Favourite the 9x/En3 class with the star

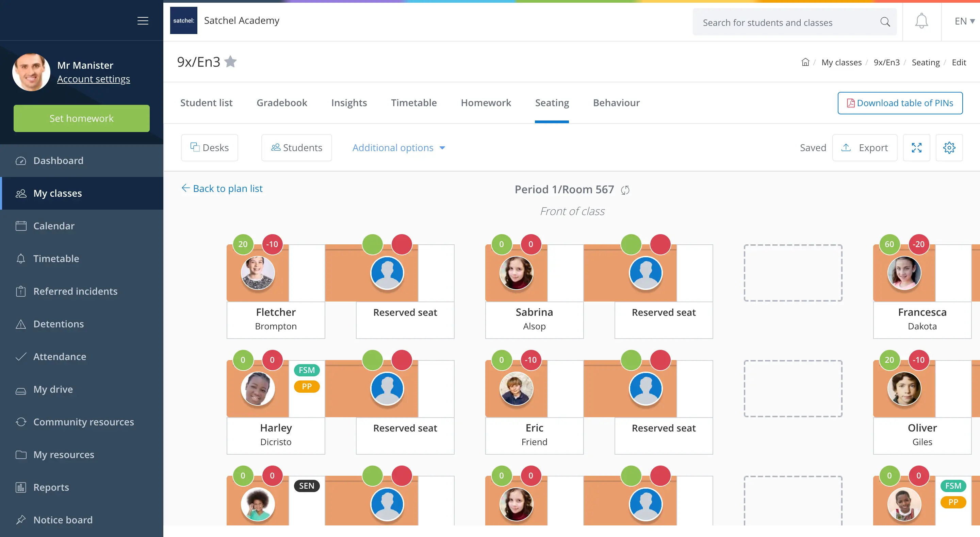coord(231,61)
